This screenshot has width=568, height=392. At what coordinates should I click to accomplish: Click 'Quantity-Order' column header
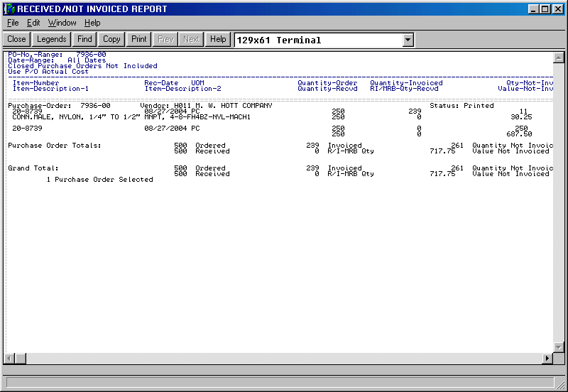click(x=327, y=83)
